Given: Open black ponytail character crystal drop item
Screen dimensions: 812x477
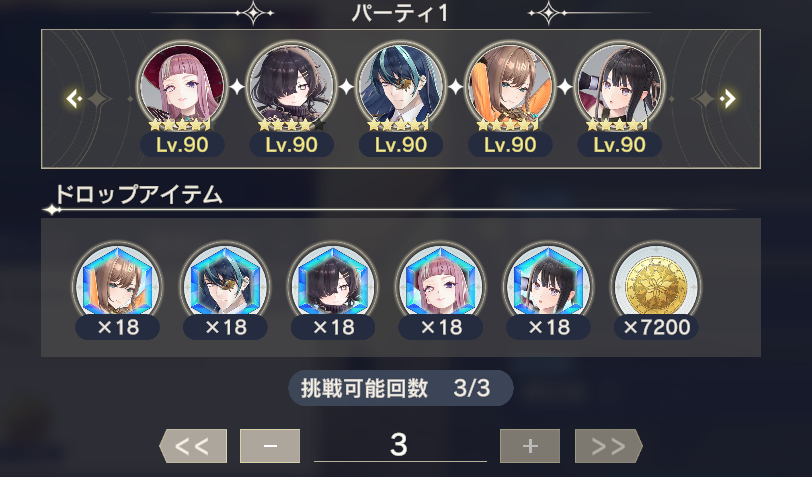Looking at the screenshot, I should (548, 286).
